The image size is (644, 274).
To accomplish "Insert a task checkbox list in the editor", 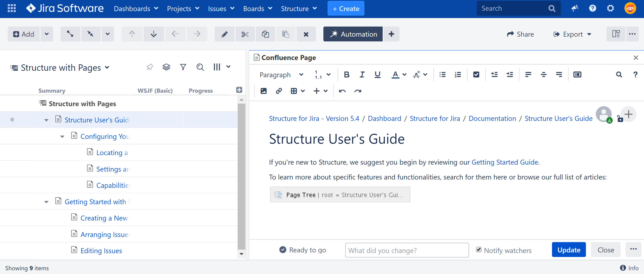I will tap(476, 74).
